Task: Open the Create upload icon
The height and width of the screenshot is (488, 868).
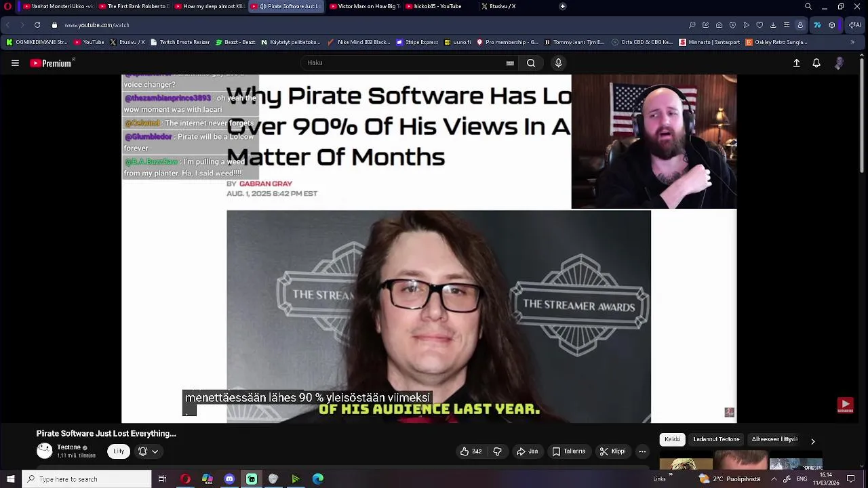Action: [x=797, y=63]
